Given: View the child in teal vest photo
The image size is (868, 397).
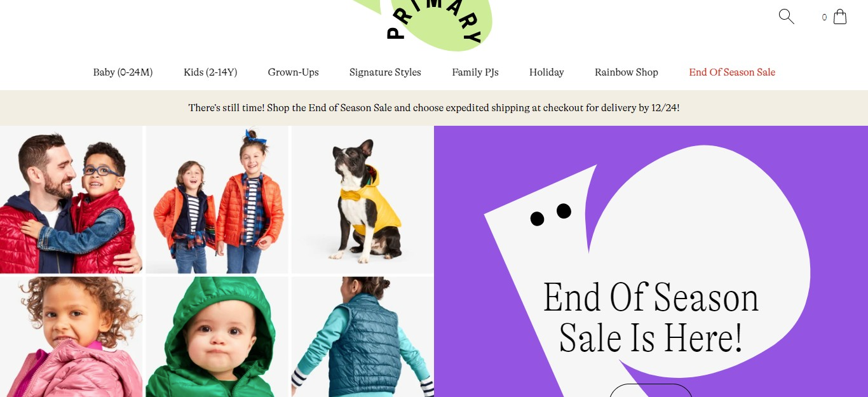Looking at the screenshot, I should coord(362,337).
